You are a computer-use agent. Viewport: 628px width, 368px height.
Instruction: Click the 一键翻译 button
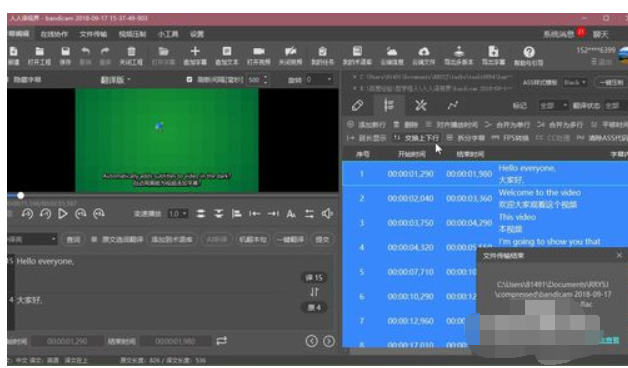point(290,239)
